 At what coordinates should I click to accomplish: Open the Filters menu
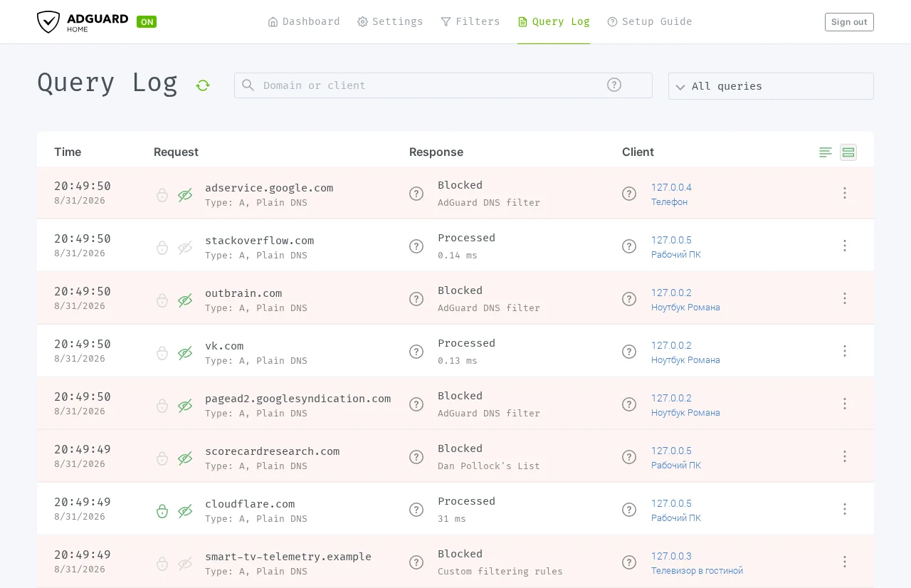(470, 21)
